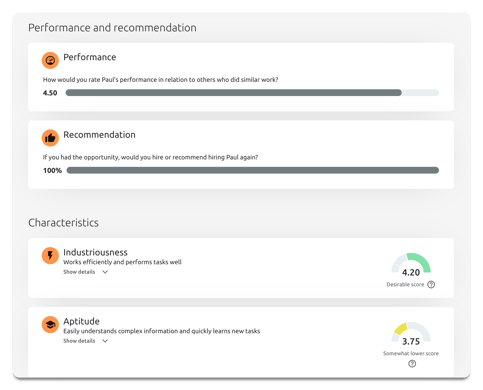Screen dimensions: 483x390
Task: Click Performance and recommendation section title
Action: [x=112, y=28]
